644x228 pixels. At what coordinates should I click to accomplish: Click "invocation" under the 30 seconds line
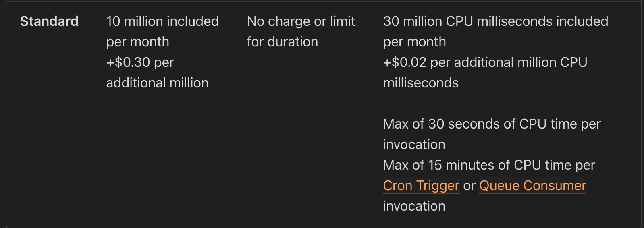(x=414, y=145)
